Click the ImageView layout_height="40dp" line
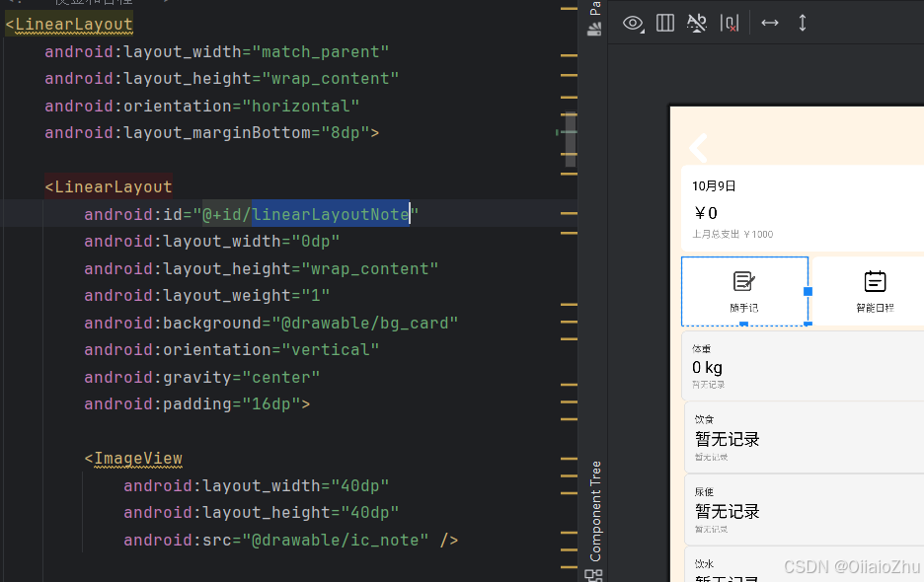This screenshot has width=924, height=582. [x=261, y=512]
